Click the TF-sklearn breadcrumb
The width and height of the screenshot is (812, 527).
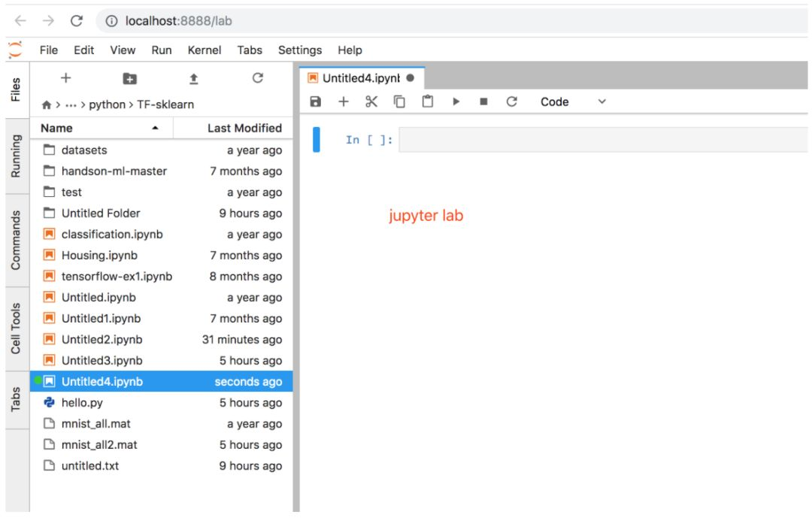[x=165, y=104]
